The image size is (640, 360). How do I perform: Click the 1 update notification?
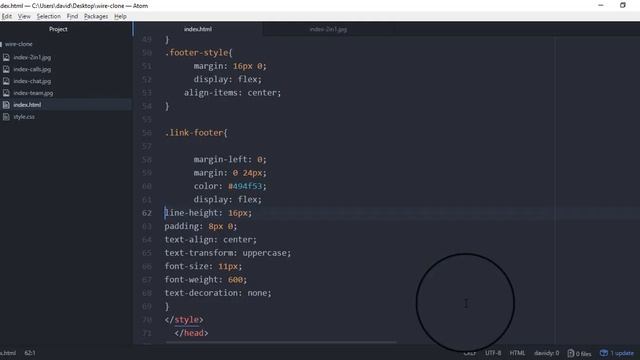pos(617,353)
